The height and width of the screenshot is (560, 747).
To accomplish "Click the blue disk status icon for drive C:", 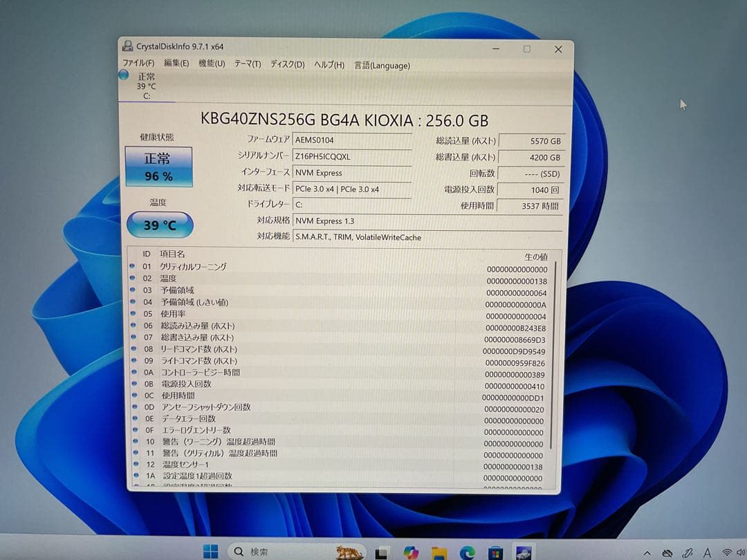I will (124, 75).
